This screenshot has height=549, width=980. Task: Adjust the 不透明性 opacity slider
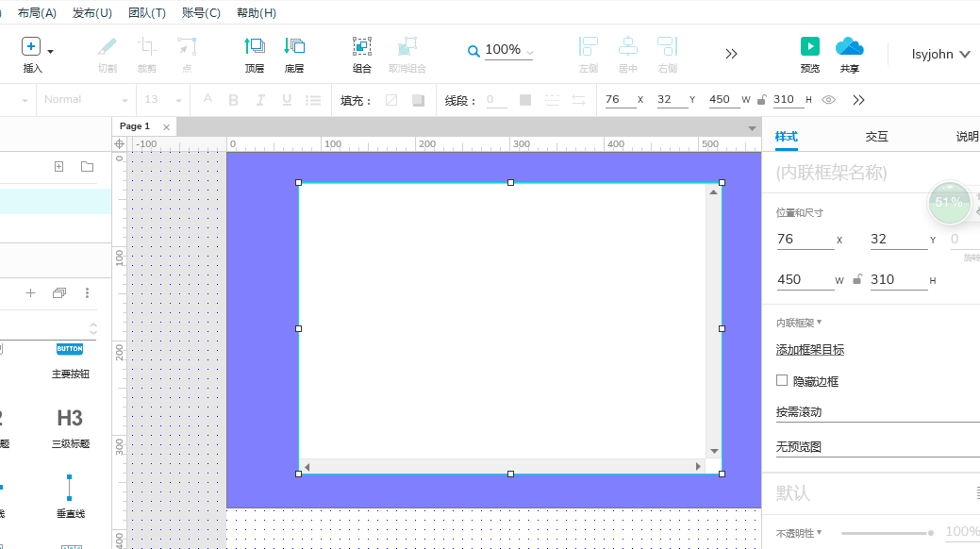click(888, 533)
